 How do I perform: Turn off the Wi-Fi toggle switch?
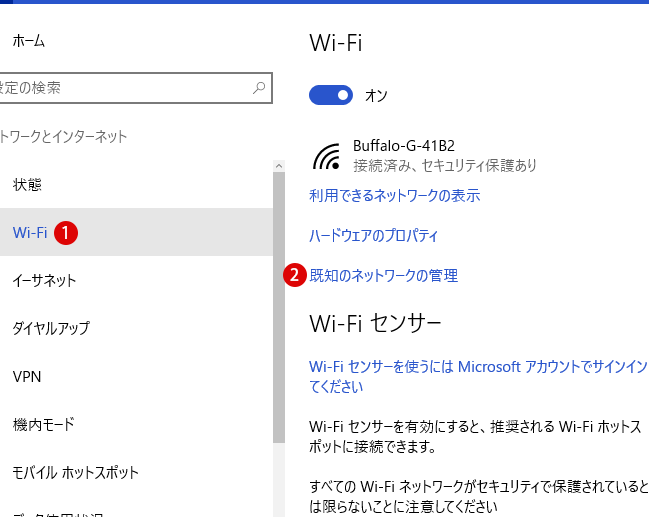coord(331,95)
